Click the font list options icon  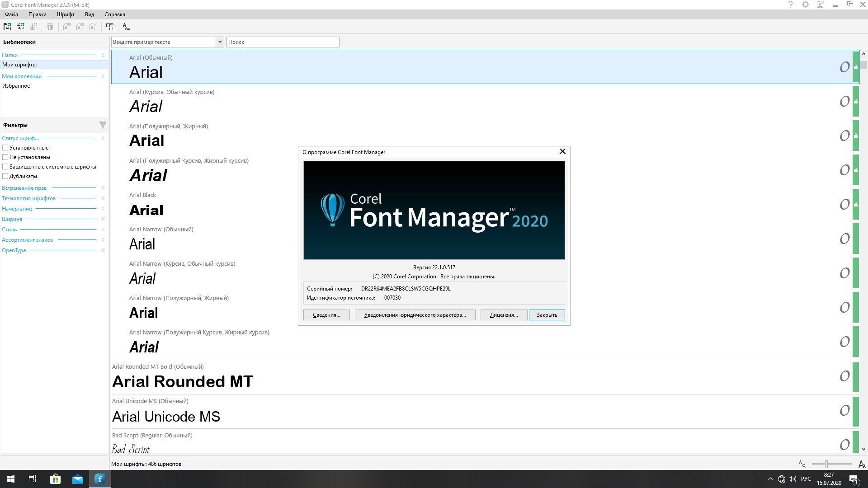pos(126,27)
